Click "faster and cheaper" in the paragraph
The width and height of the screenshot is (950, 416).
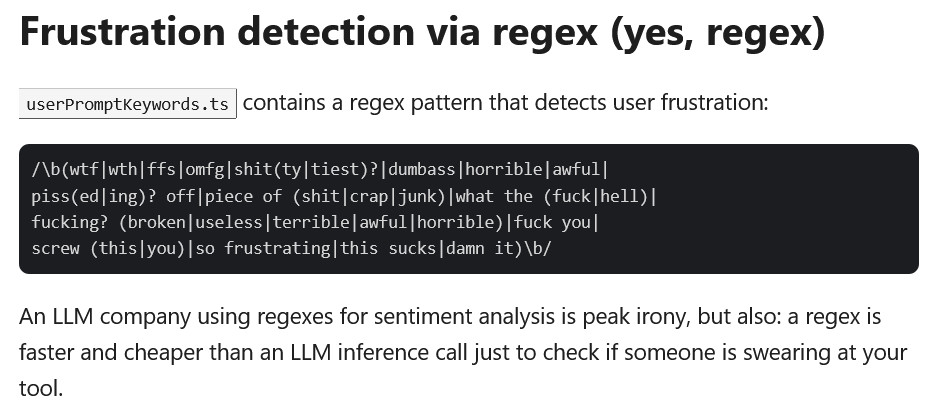pos(105,352)
